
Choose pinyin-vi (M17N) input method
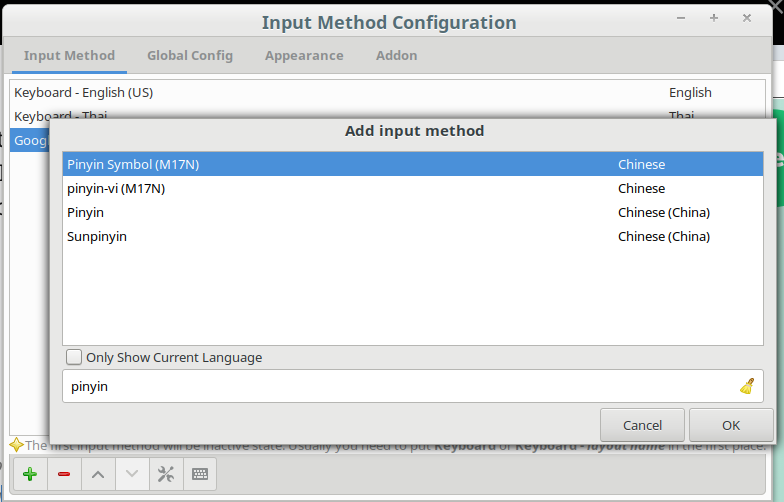[x=116, y=188]
